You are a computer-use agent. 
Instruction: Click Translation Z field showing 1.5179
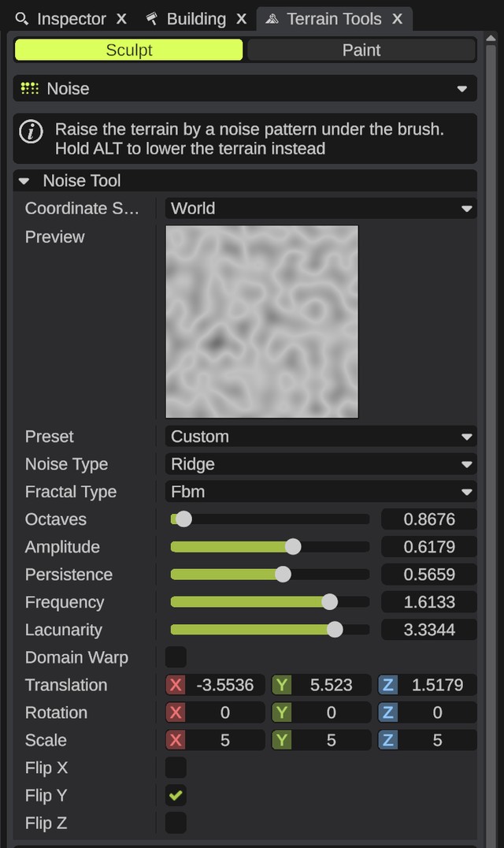pos(437,685)
